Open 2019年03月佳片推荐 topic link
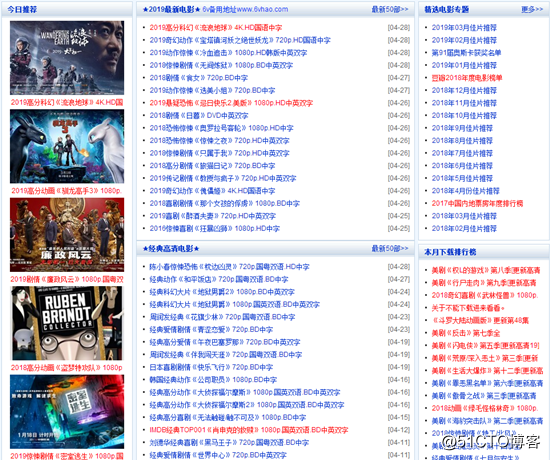Viewport: 550px width, 460px height. point(464,28)
